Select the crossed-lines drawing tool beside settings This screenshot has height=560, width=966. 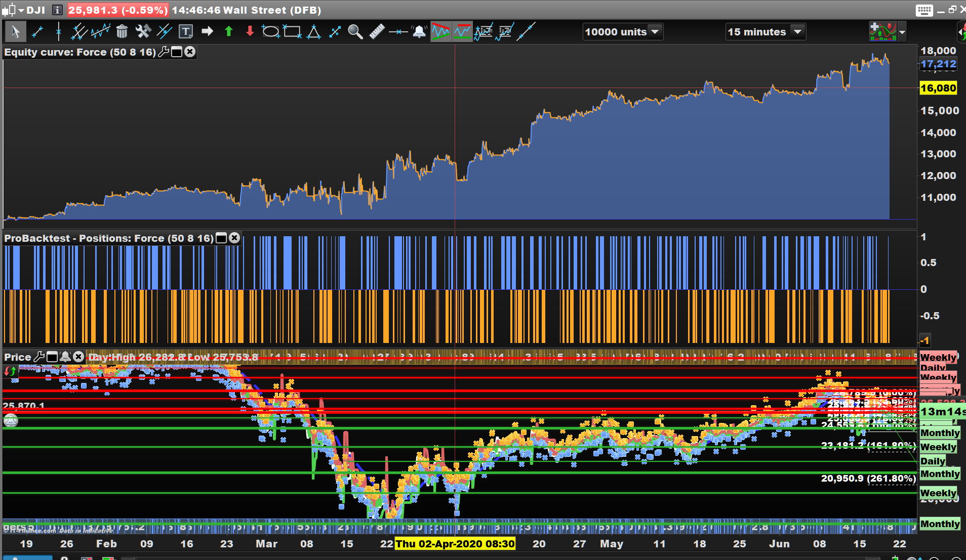(x=165, y=32)
